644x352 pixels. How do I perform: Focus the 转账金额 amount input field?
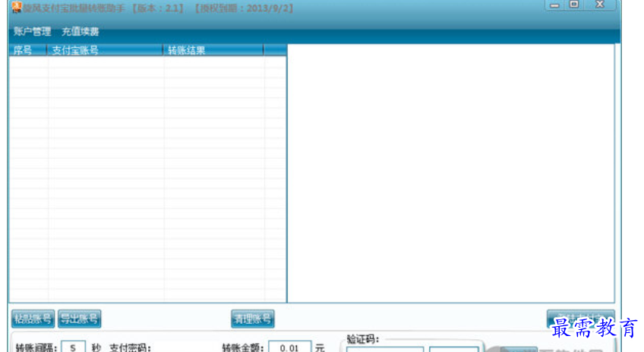point(289,347)
